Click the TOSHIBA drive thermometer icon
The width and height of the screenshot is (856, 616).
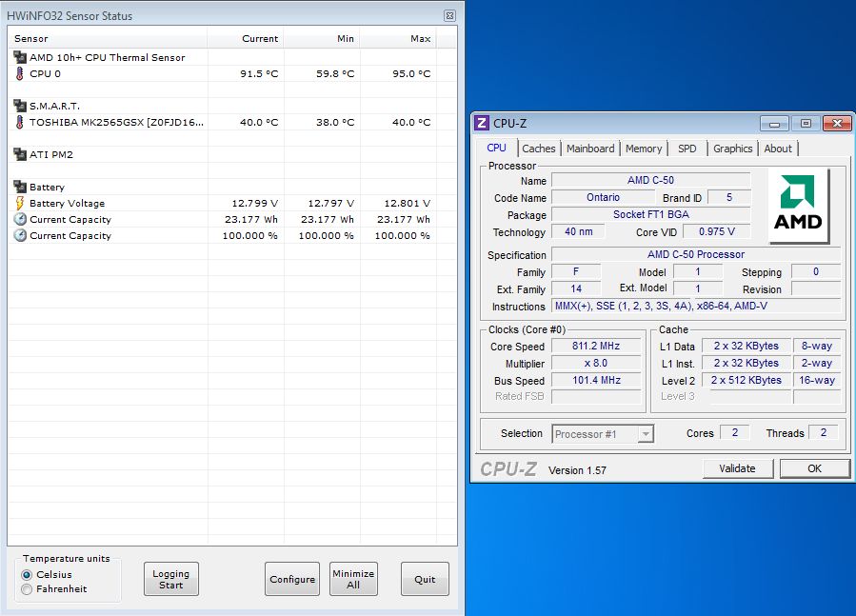[x=20, y=122]
